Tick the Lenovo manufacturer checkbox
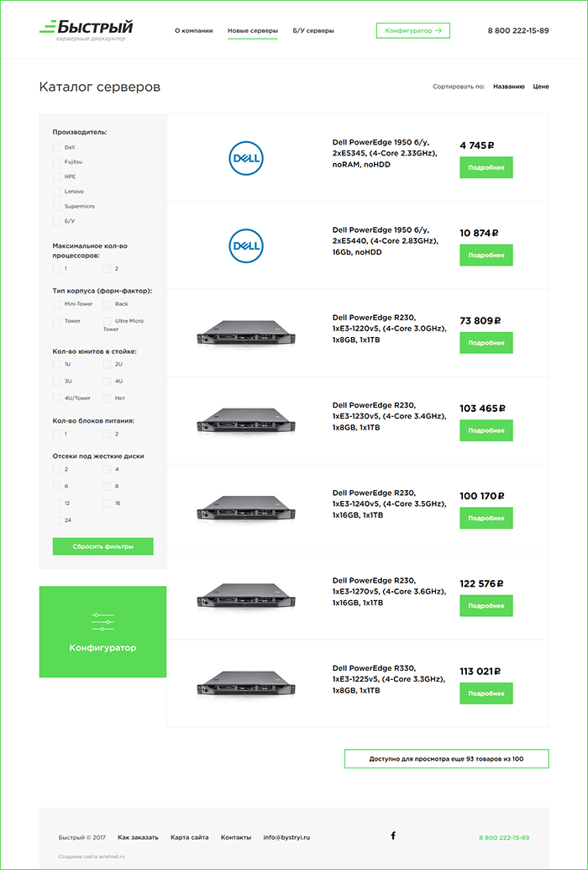Viewport: 588px width, 870px height. 56,192
